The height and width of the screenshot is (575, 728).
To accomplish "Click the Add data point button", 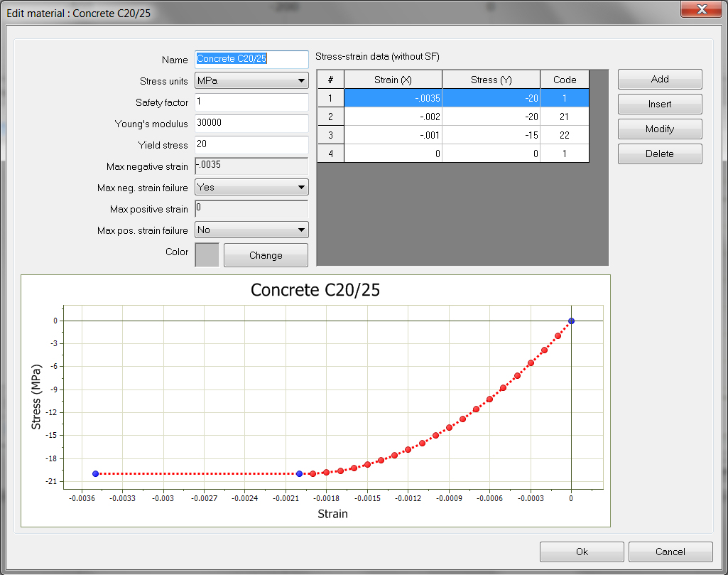I will tap(659, 80).
